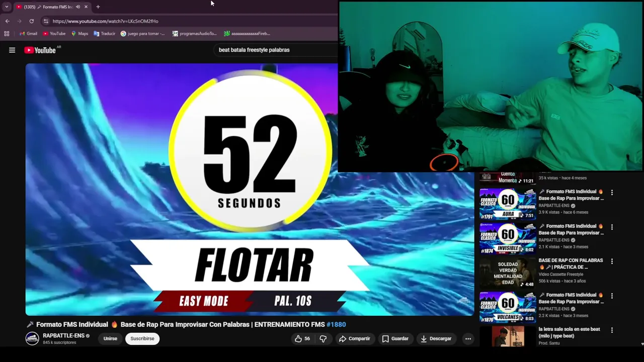Open the YouTube guide hamburger menu
The width and height of the screenshot is (644, 362).
[12, 50]
